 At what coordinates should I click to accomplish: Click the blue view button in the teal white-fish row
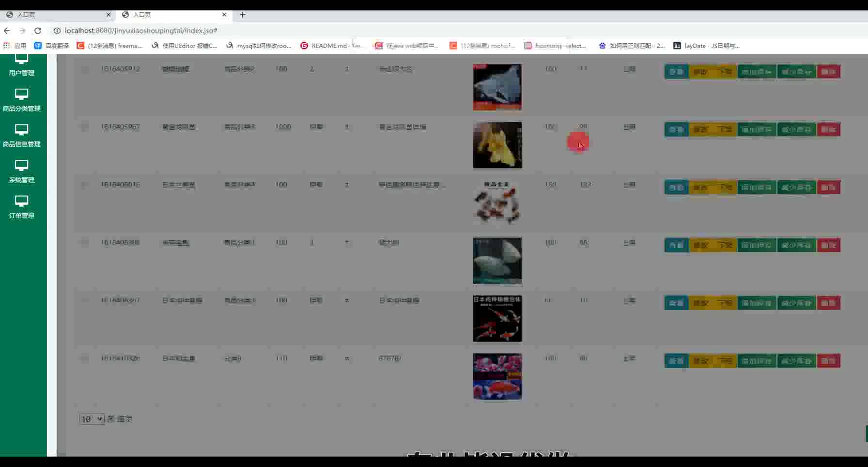[676, 245]
